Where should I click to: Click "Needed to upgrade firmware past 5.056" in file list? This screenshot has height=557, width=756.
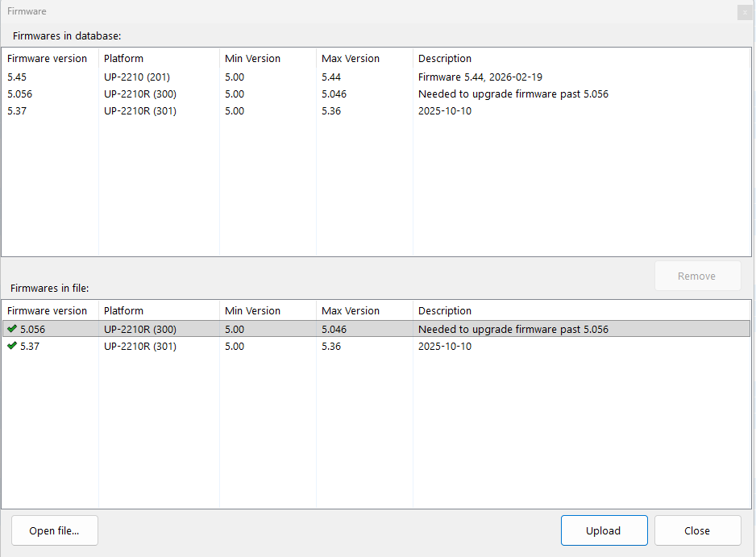click(x=513, y=330)
